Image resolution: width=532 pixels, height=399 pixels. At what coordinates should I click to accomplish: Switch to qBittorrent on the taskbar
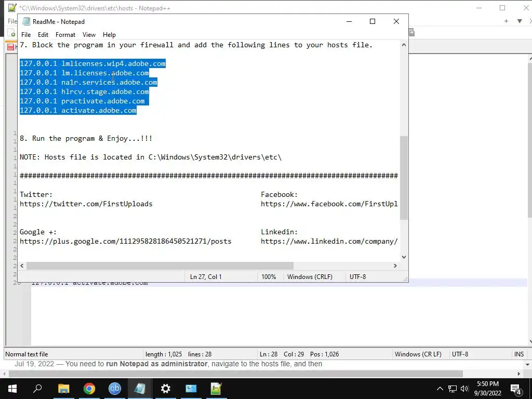115,389
